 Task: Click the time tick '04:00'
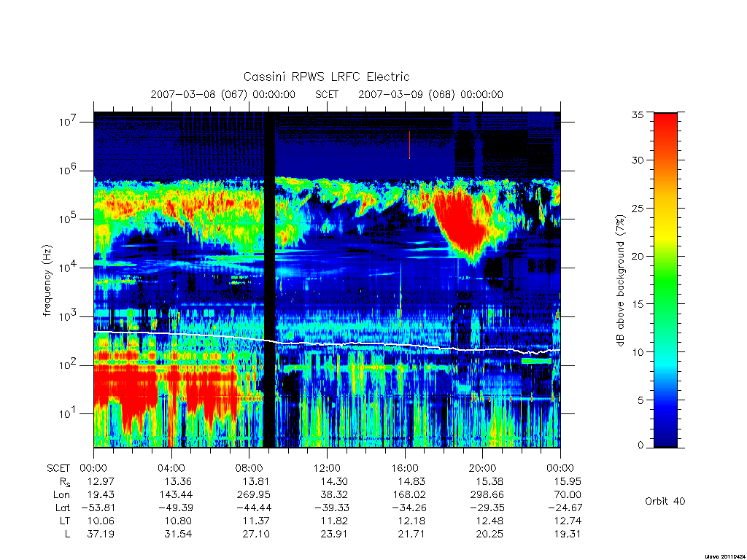point(171,469)
